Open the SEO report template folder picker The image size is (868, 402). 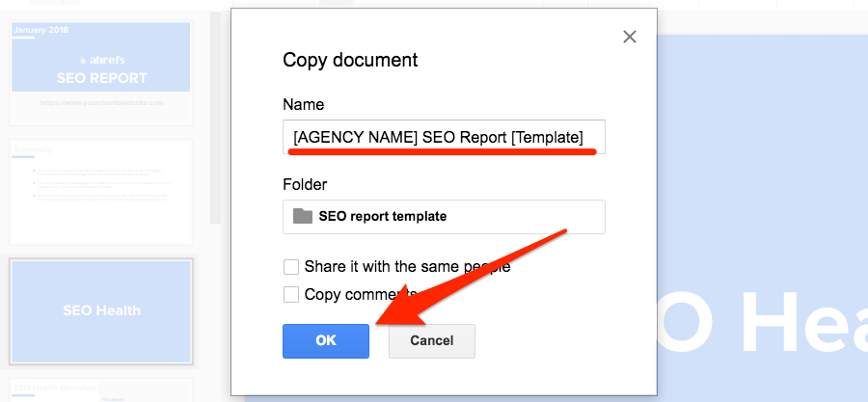coord(444,216)
